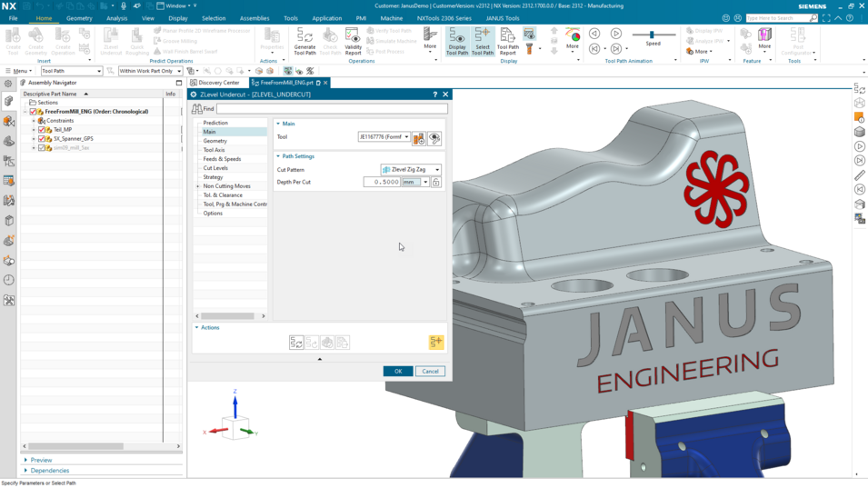The image size is (868, 488).
Task: Expand the Dependencies section
Action: [x=25, y=471]
